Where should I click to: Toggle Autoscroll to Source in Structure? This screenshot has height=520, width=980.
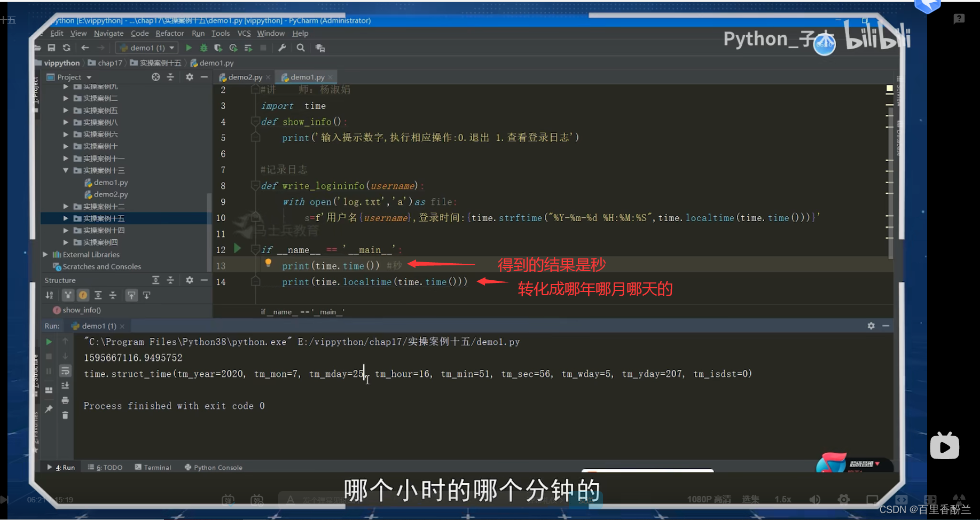tap(131, 295)
